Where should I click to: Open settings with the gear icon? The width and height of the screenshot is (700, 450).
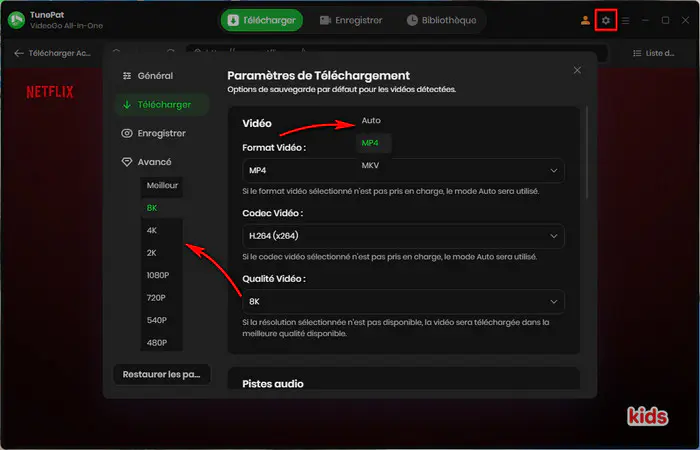click(x=605, y=21)
